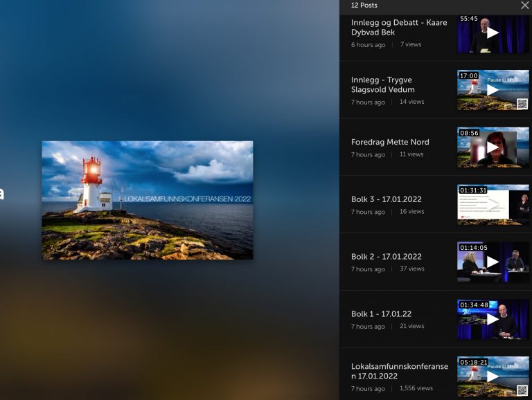Open the title Bolk 2 - 17.01.2022

click(387, 257)
